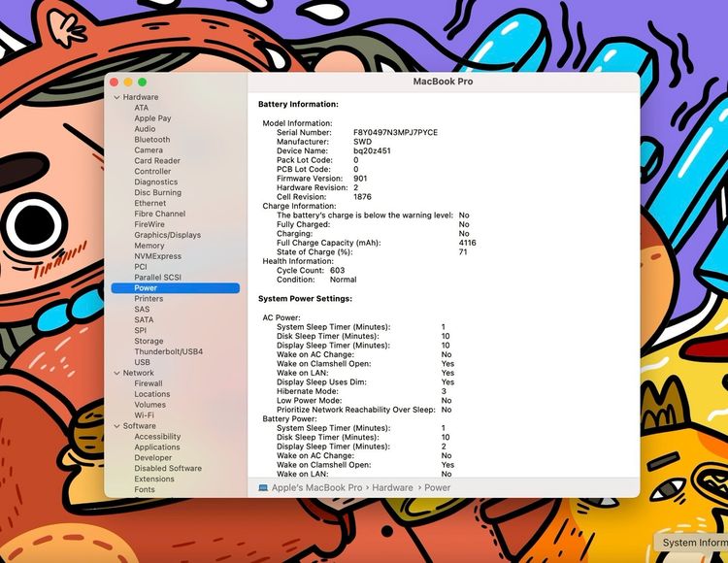Open the Camera hardware entry
Screen dimensions: 728x563
(x=149, y=150)
